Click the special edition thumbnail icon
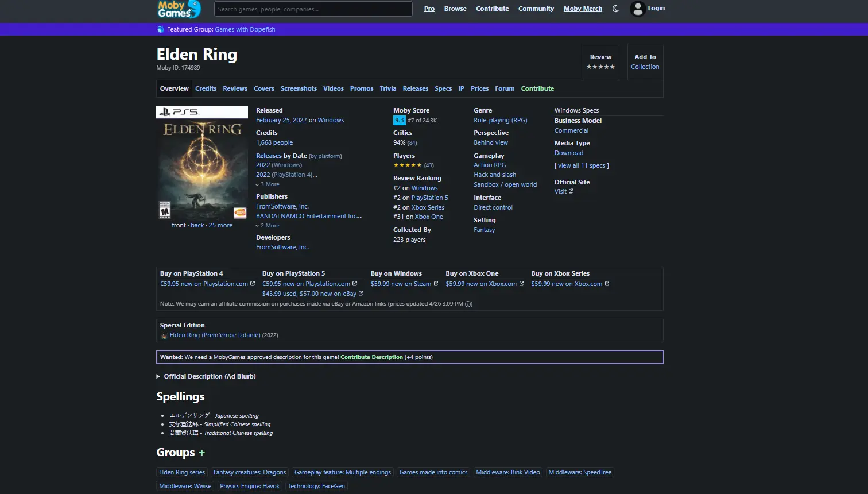The width and height of the screenshot is (868, 494). point(164,335)
